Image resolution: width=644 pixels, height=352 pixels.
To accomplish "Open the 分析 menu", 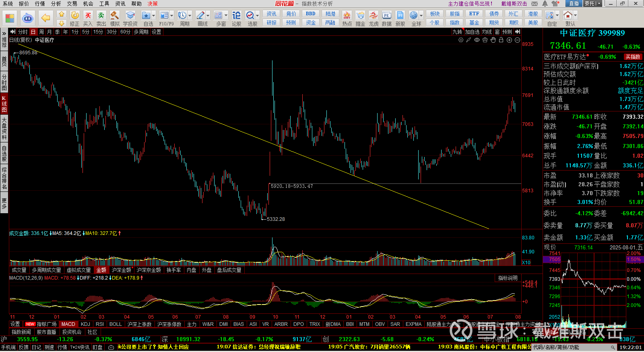I will (56, 4).
